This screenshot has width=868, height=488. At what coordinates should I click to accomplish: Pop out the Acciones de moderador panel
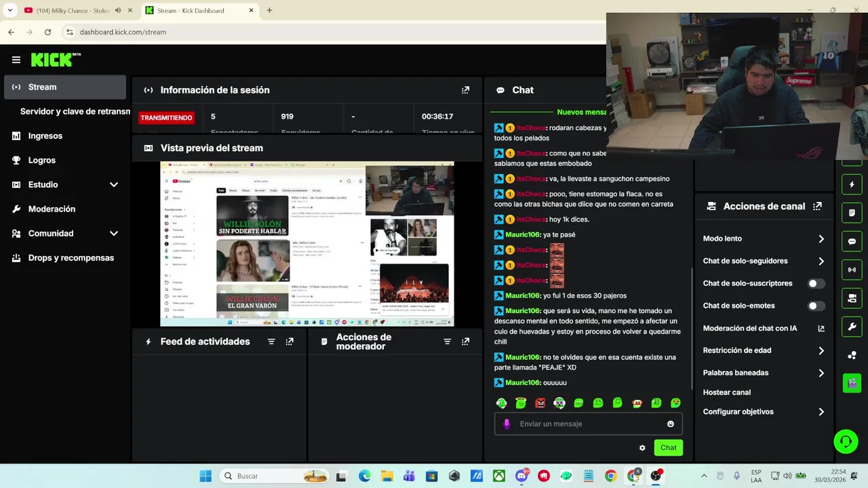click(x=465, y=342)
